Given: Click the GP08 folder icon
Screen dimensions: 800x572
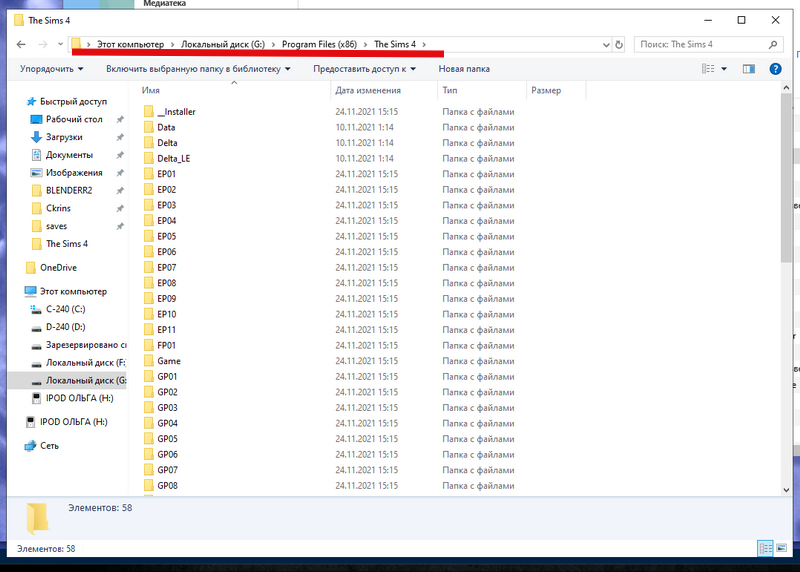Looking at the screenshot, I should coord(148,485).
